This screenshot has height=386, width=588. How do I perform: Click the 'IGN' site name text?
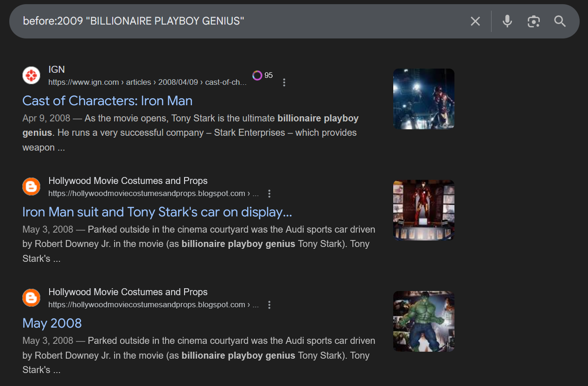(57, 70)
